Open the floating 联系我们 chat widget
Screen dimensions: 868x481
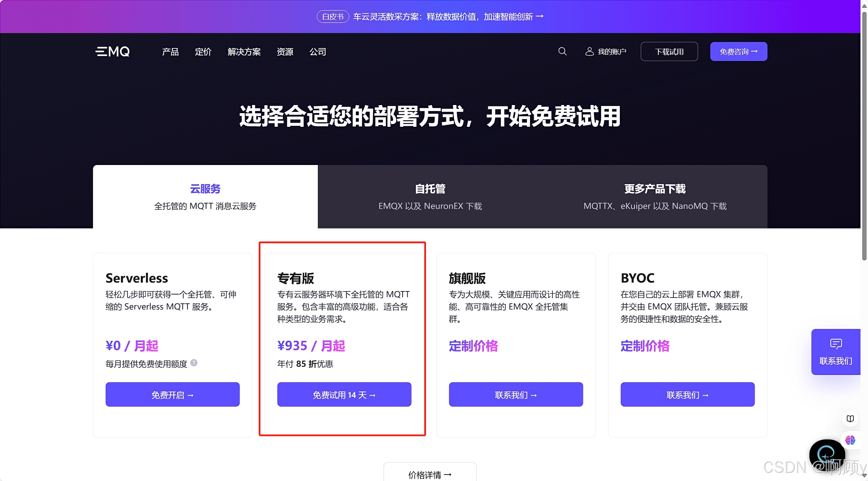[x=836, y=352]
